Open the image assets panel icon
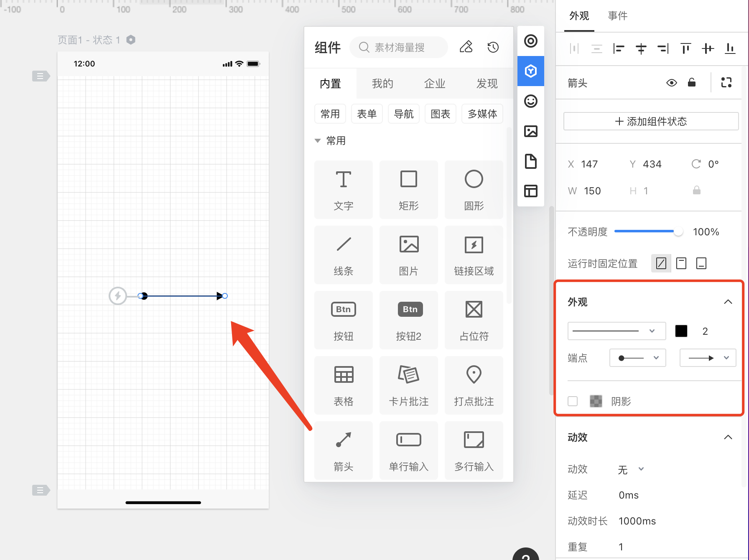 pyautogui.click(x=531, y=131)
